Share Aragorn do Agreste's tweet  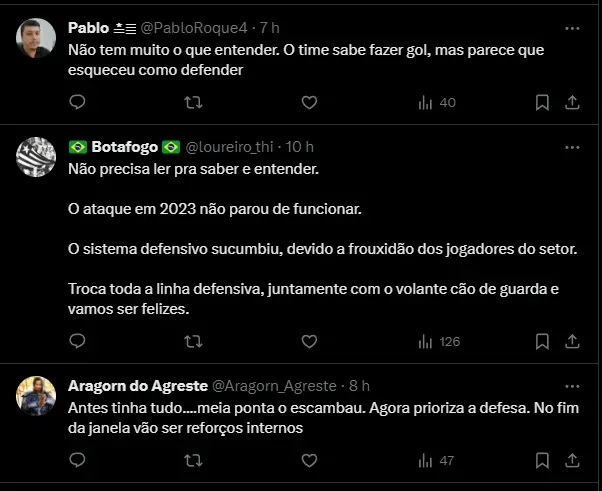572,461
